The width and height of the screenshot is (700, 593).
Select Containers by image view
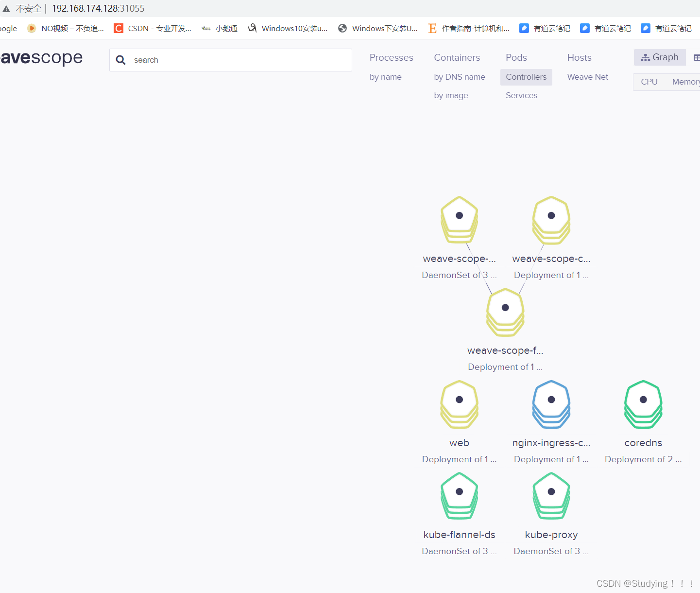pos(451,95)
